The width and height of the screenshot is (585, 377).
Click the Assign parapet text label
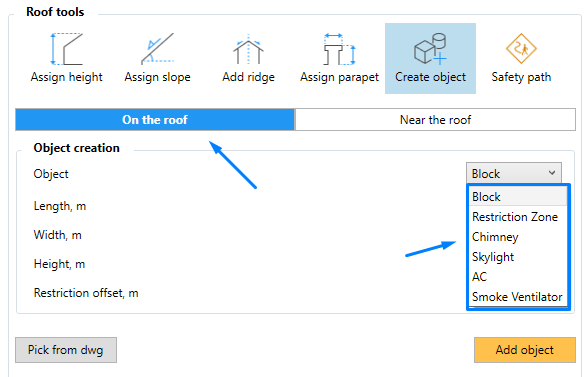339,77
